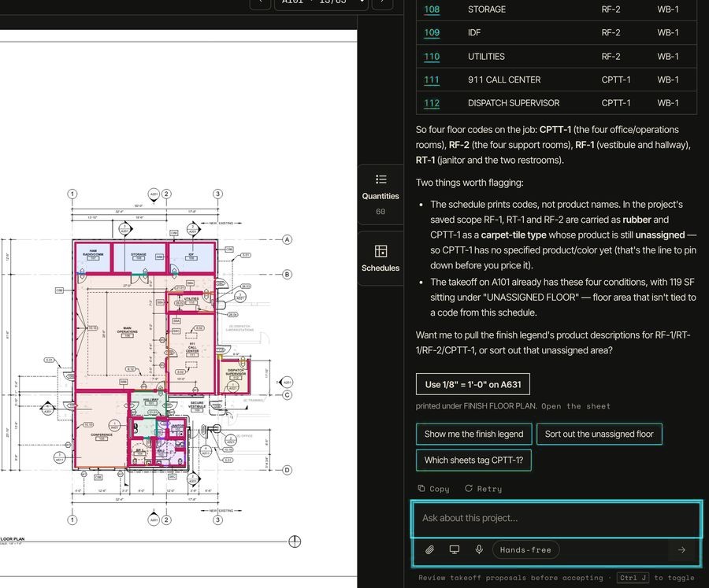The width and height of the screenshot is (709, 588).
Task: Click the Quantities count 60
Action: click(x=380, y=212)
